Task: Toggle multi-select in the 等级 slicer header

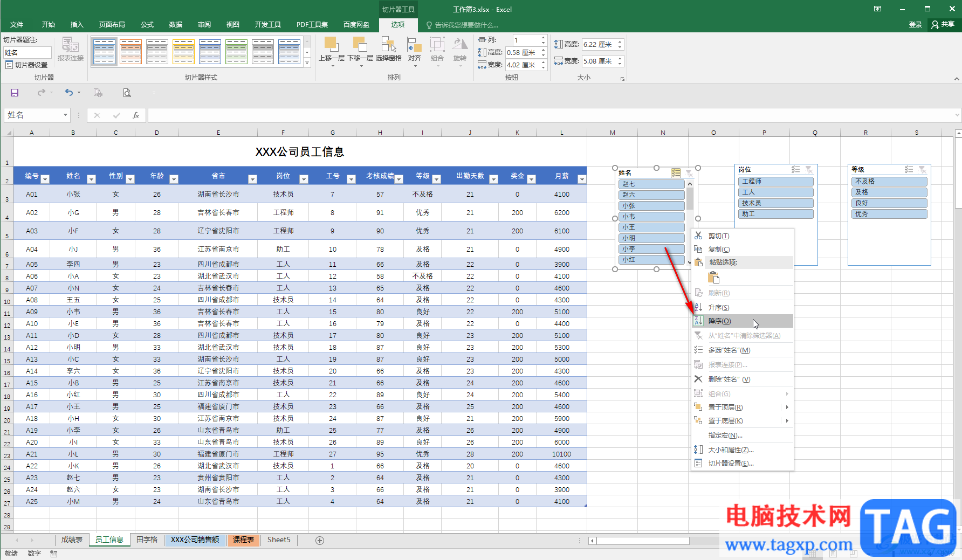Action: (x=909, y=170)
